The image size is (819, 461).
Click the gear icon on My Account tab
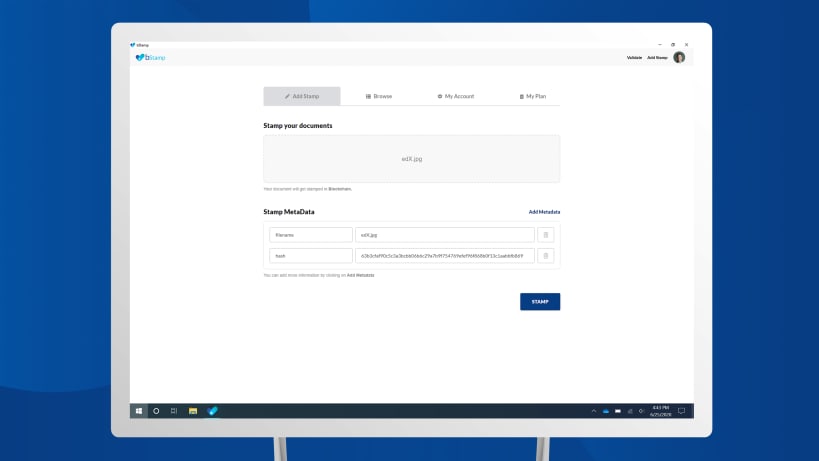(440, 96)
